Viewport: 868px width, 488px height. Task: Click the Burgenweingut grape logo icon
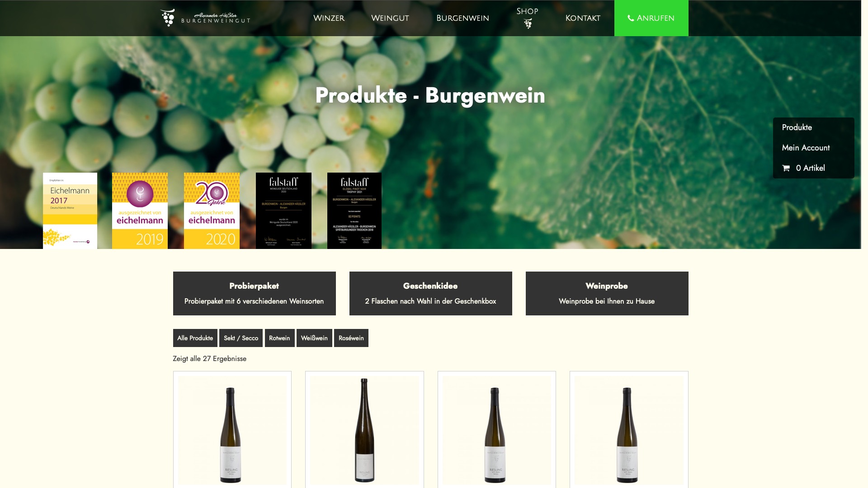[168, 18]
